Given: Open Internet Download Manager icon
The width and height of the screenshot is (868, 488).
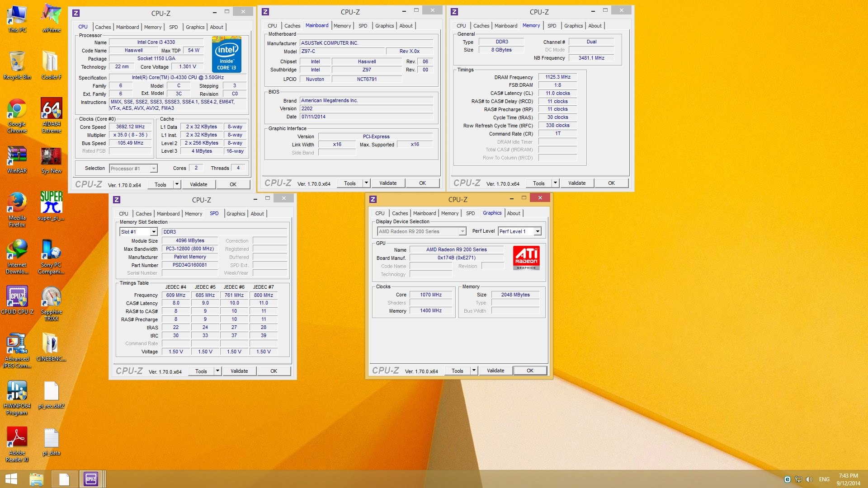Looking at the screenshot, I should (x=17, y=256).
